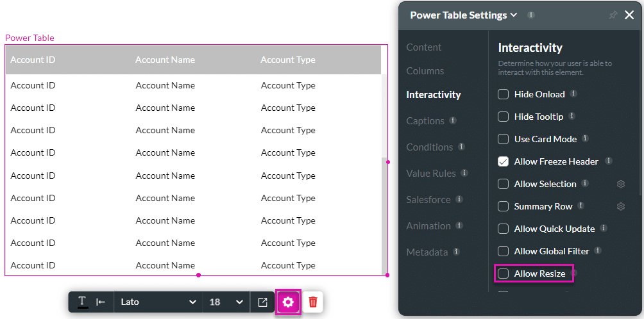Click the info icon beside Hide Onload
Image resolution: width=644 pixels, height=319 pixels.
pos(573,94)
